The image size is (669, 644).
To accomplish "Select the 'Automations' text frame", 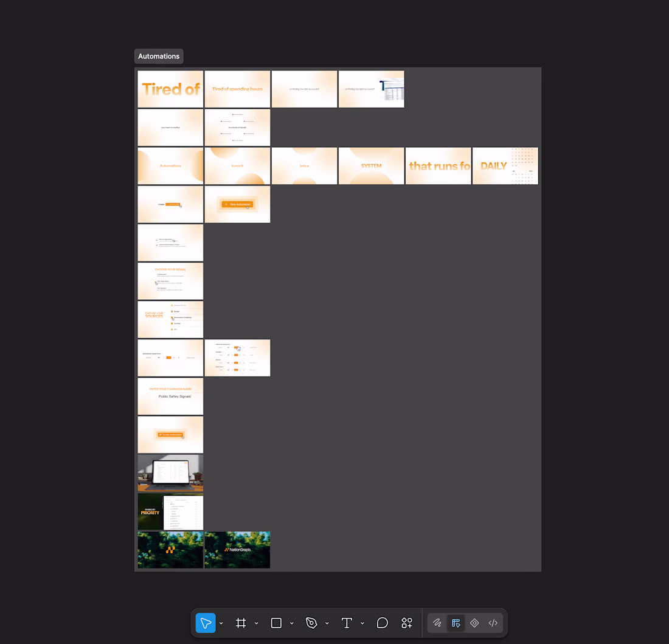I will (x=170, y=166).
